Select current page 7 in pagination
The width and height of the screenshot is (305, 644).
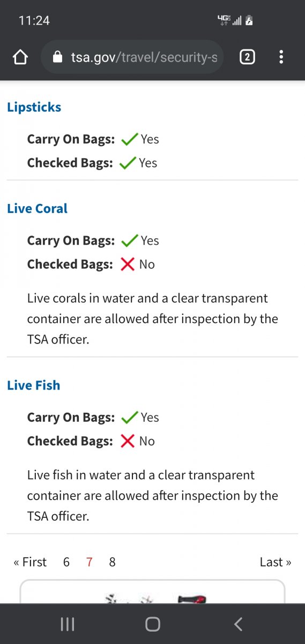(89, 562)
